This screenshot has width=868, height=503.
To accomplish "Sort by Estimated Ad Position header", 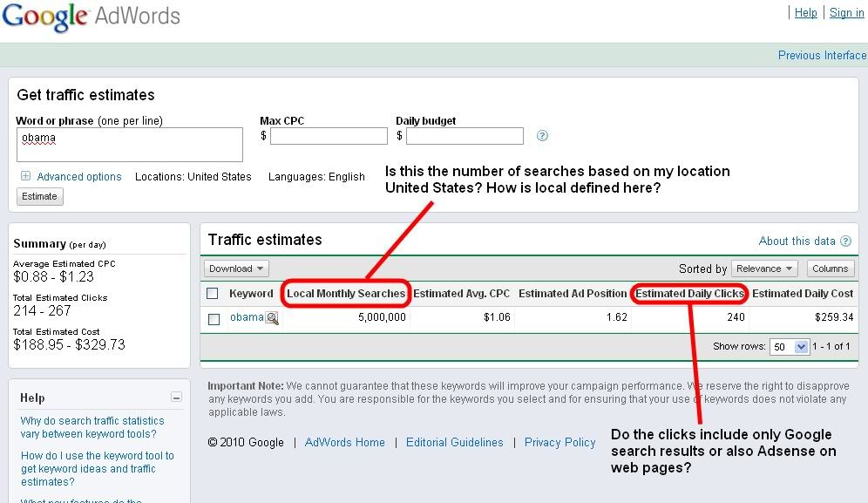I will coord(573,294).
